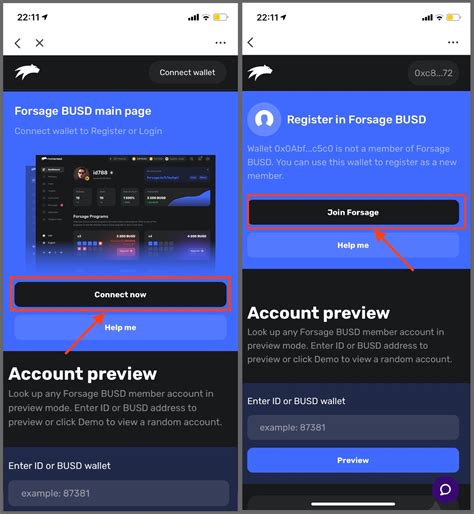Click Help me under Connect now

coord(120,327)
